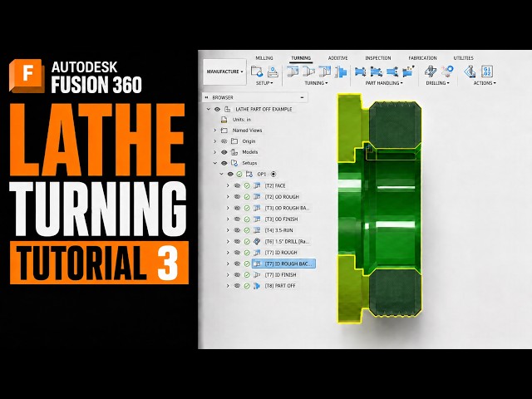Show the hidden Origin folder

tap(224, 141)
